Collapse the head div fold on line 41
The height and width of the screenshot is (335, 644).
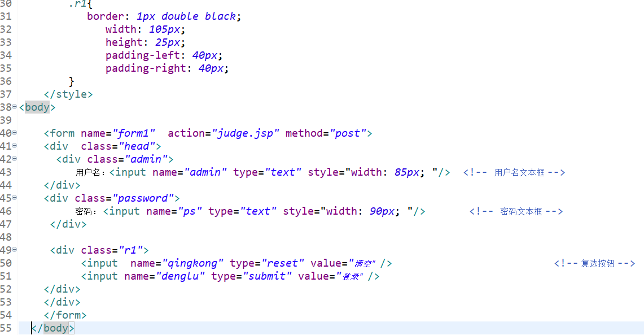15,146
